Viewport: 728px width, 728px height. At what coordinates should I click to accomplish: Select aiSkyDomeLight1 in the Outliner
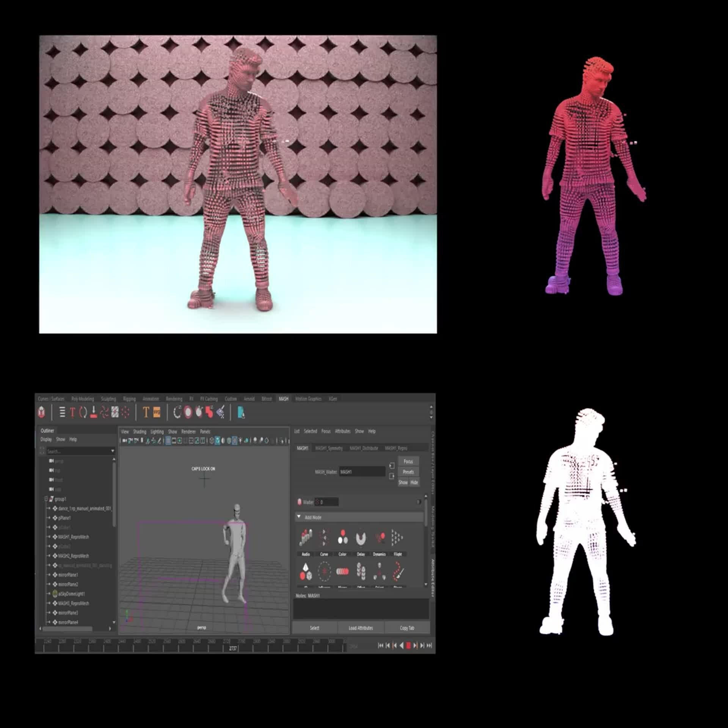(x=71, y=594)
